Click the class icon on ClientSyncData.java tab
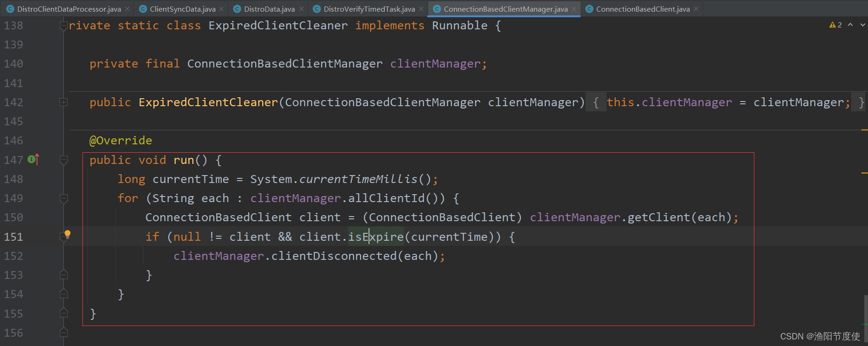 [x=143, y=9]
